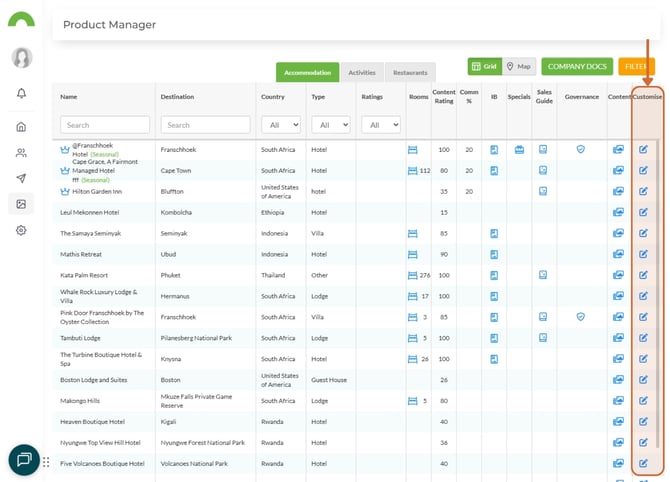Click the Rooms bed icon for The Samaya Seminyak

[412, 233]
